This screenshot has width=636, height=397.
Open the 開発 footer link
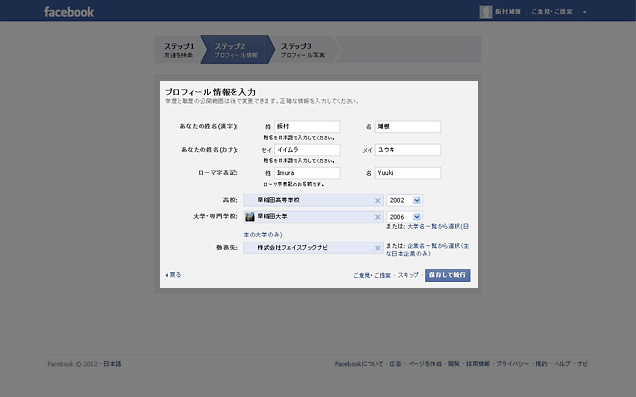click(x=453, y=364)
